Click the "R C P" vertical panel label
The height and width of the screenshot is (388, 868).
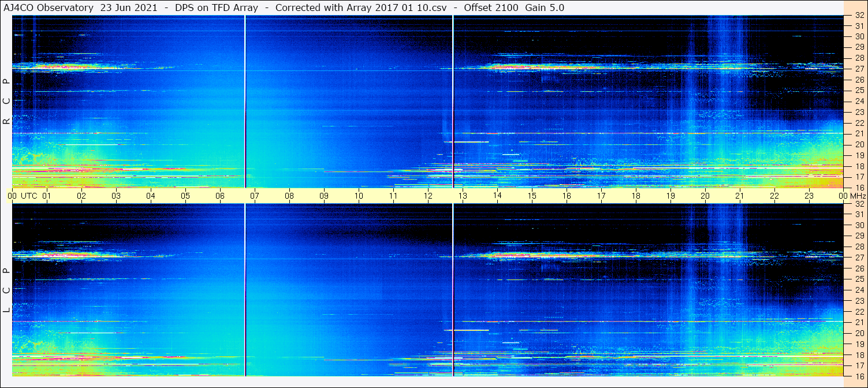pos(7,102)
